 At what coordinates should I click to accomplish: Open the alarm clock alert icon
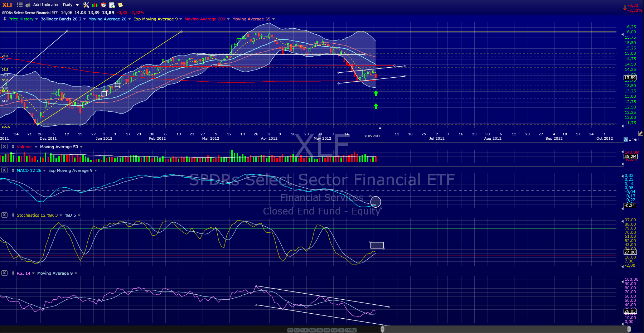coord(103,5)
